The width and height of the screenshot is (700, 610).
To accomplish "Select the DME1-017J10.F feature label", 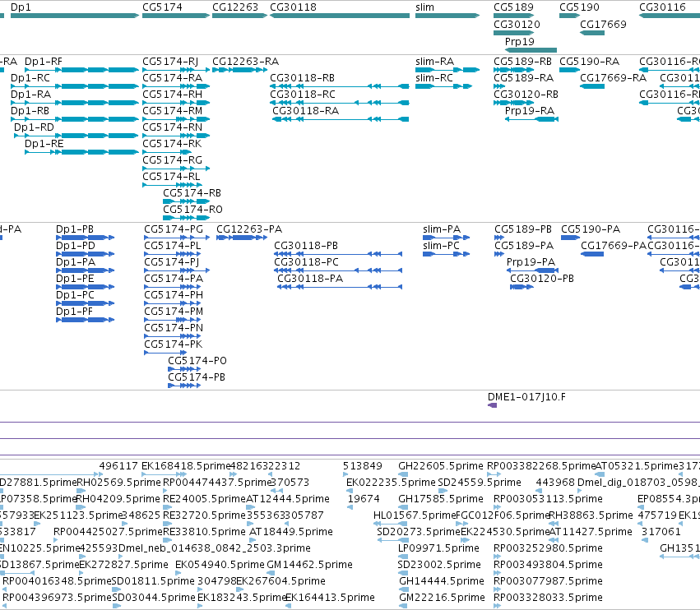I will 526,397.
